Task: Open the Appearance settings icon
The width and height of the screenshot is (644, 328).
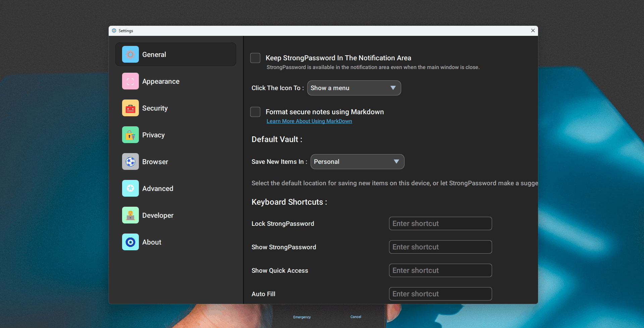Action: (130, 81)
